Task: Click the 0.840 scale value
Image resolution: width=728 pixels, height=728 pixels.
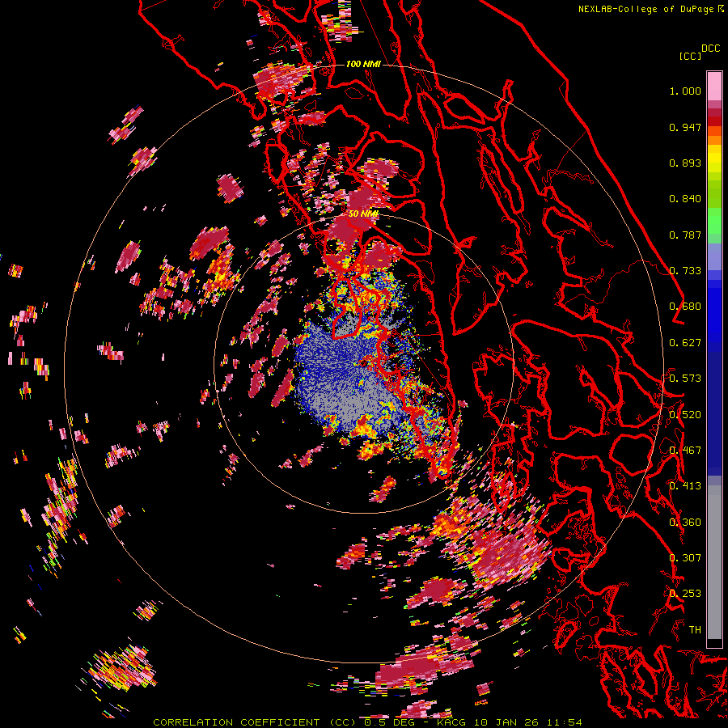Action: coord(685,199)
